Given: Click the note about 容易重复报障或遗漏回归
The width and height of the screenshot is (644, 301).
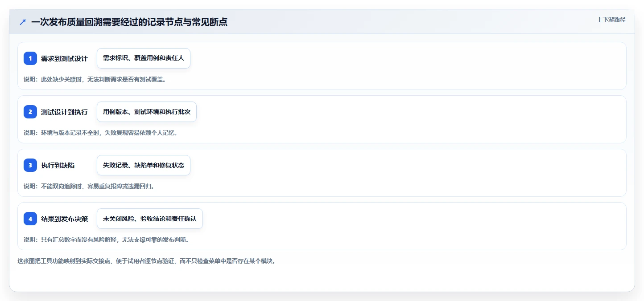Looking at the screenshot, I should click(x=89, y=186).
